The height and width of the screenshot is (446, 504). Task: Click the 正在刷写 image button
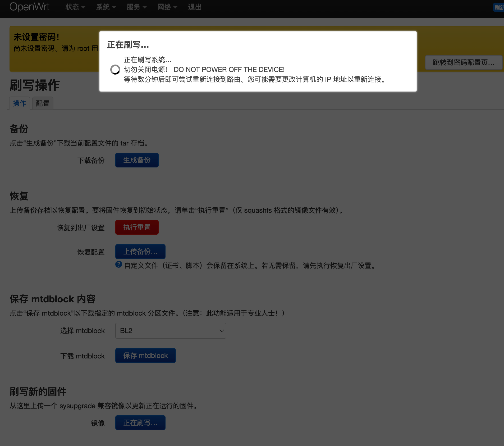pyautogui.click(x=140, y=423)
